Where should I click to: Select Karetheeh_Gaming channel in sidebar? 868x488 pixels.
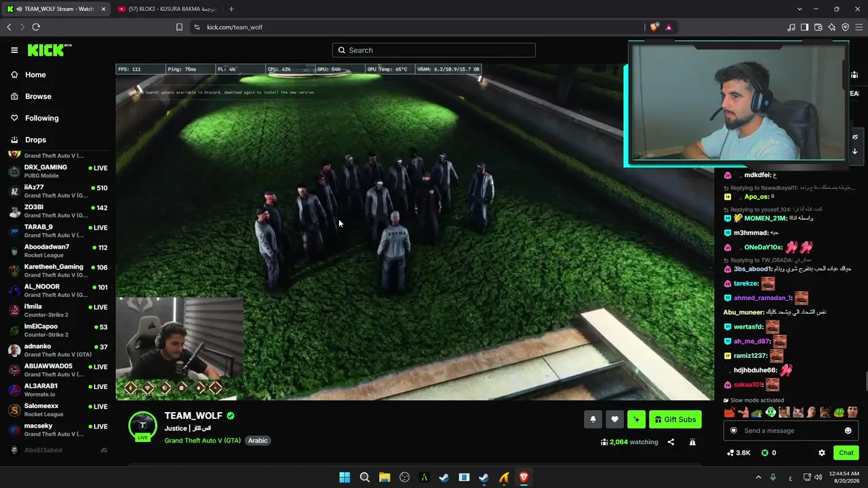(58, 270)
